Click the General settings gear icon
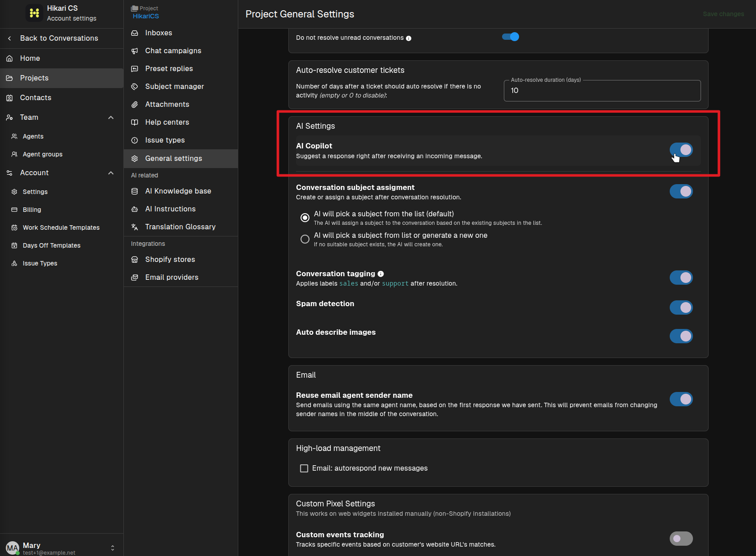This screenshot has height=556, width=756. click(x=135, y=159)
